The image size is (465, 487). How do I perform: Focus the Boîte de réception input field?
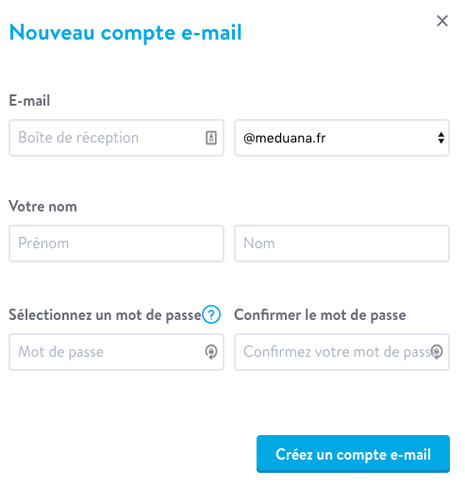coord(116,138)
